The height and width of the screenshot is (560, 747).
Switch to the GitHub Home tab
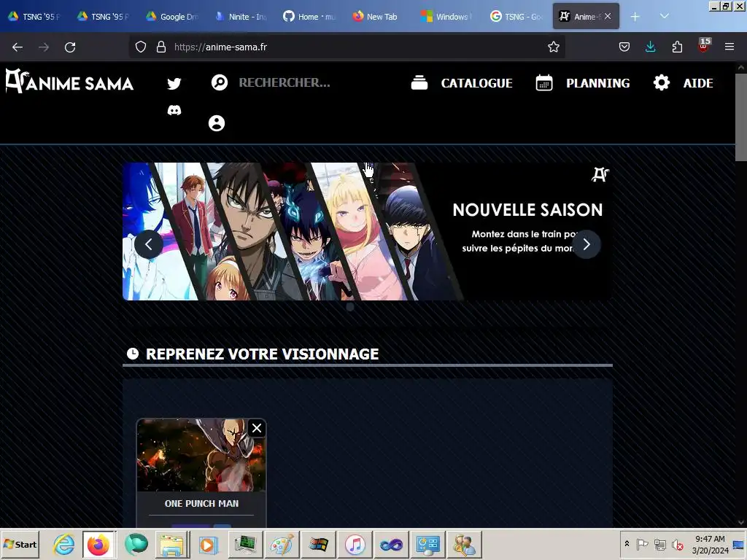tap(309, 17)
